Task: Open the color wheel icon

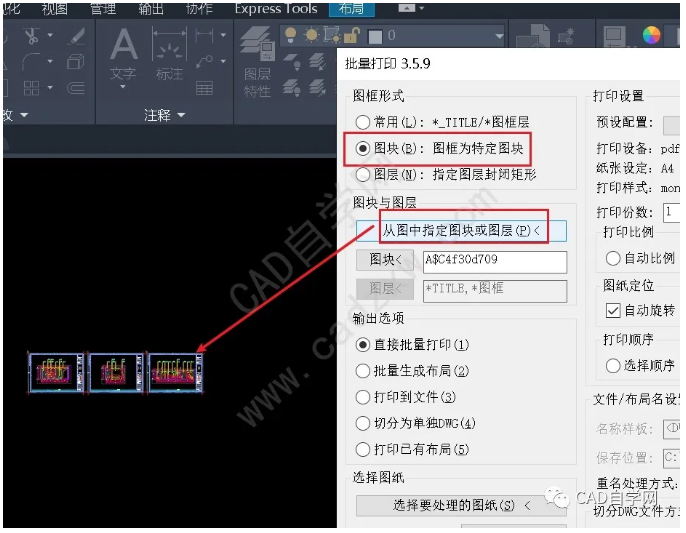Action: click(x=651, y=35)
